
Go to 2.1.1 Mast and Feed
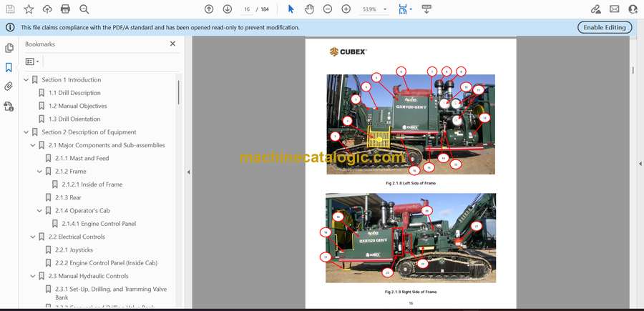[x=82, y=159]
